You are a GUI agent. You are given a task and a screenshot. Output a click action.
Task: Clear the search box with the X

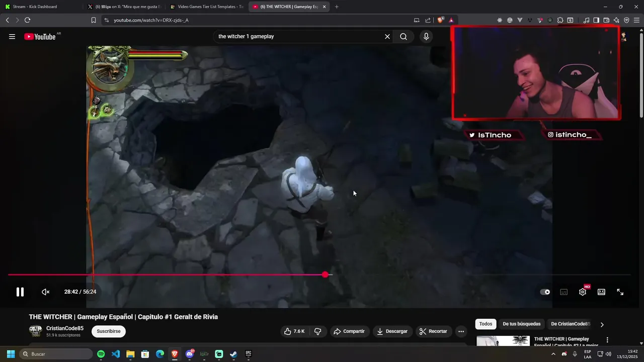(387, 36)
